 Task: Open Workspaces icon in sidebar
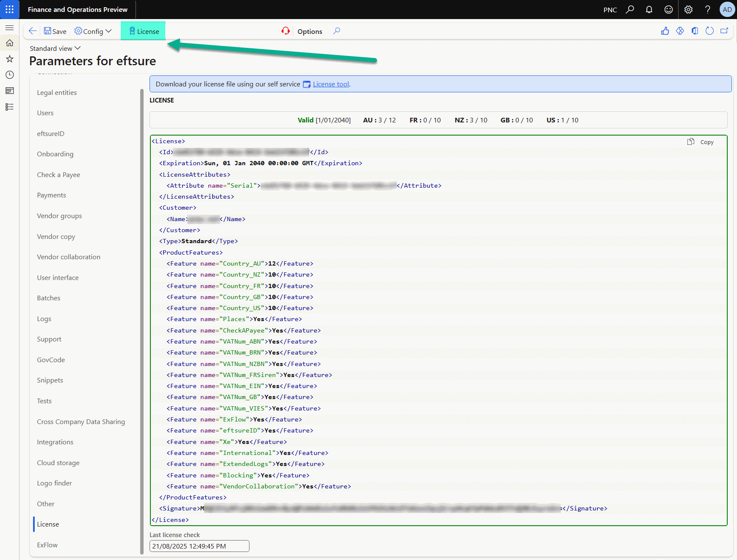click(x=9, y=91)
